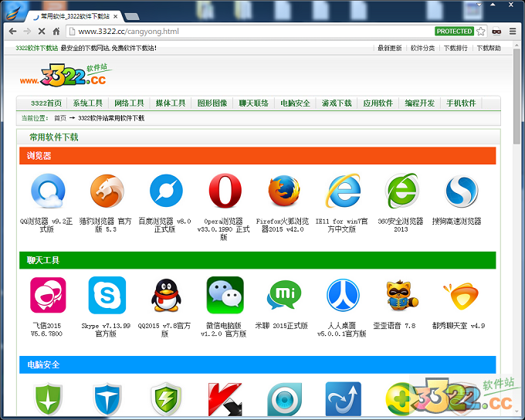
Task: Click the www.3322.cc site logo
Action: (x=66, y=76)
